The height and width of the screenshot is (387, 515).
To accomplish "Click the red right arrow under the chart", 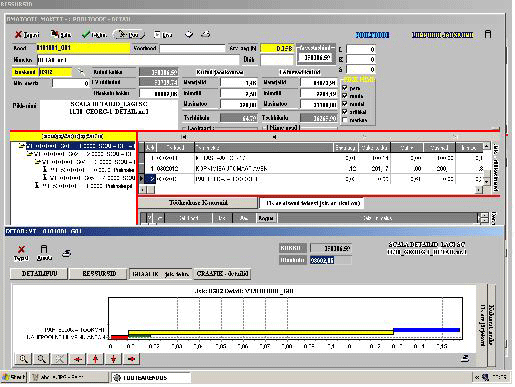I will click(131, 359).
